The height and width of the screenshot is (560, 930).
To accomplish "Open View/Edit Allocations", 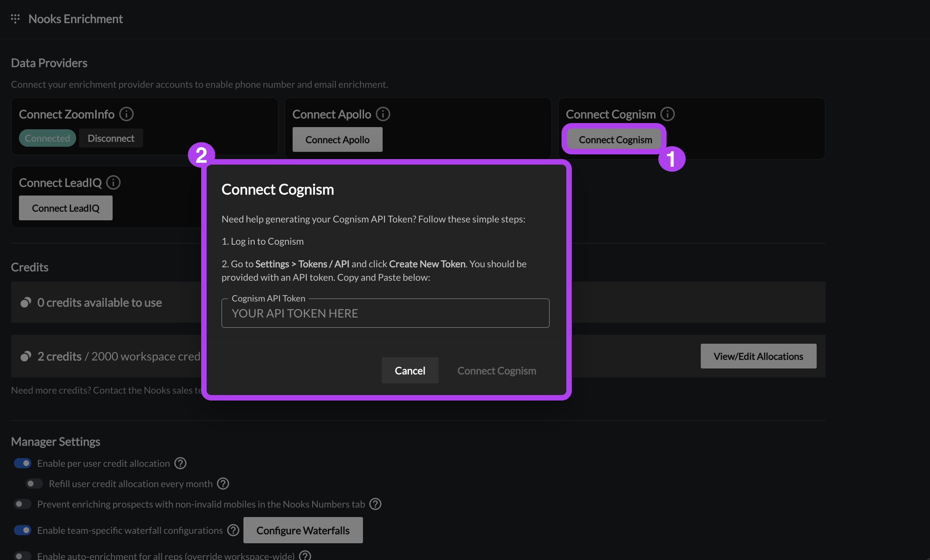I will point(758,356).
